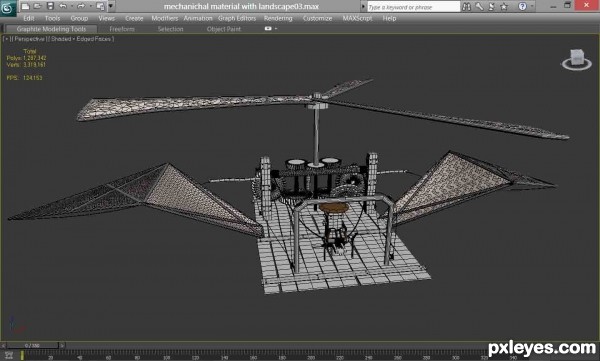Switch to the Selection ribbon tab
The image size is (600, 361).
coord(170,29)
